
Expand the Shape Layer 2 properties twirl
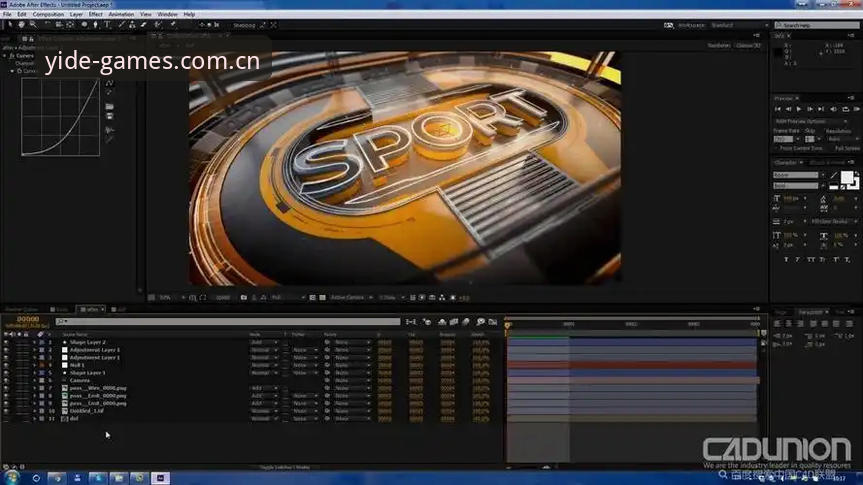click(x=34, y=342)
